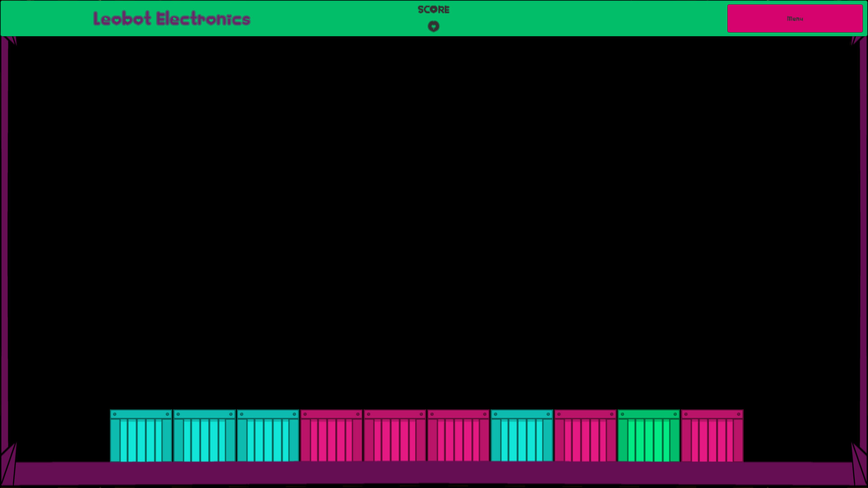This screenshot has height=488, width=868.
Task: Select the teal crate between pink crates
Action: coord(521,436)
